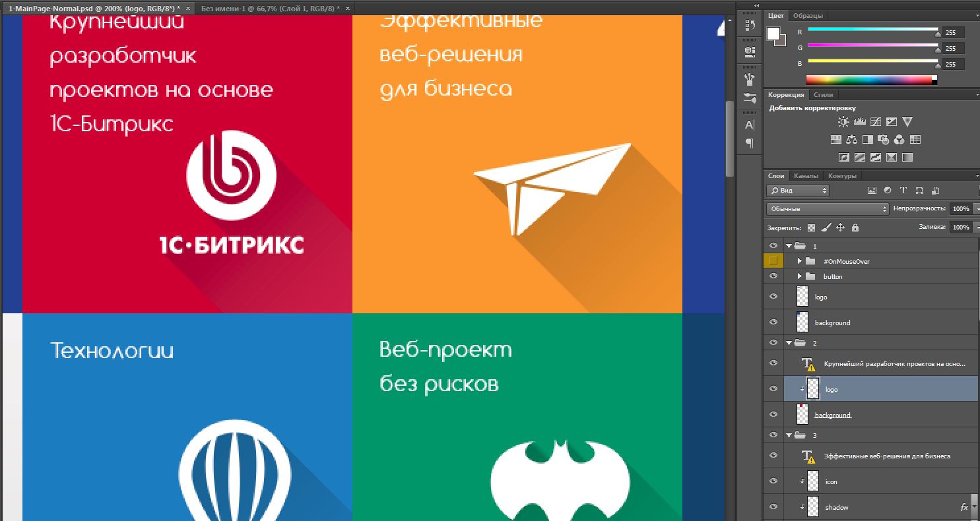980x521 pixels.
Task: Collapse layer group 2
Action: click(x=789, y=343)
